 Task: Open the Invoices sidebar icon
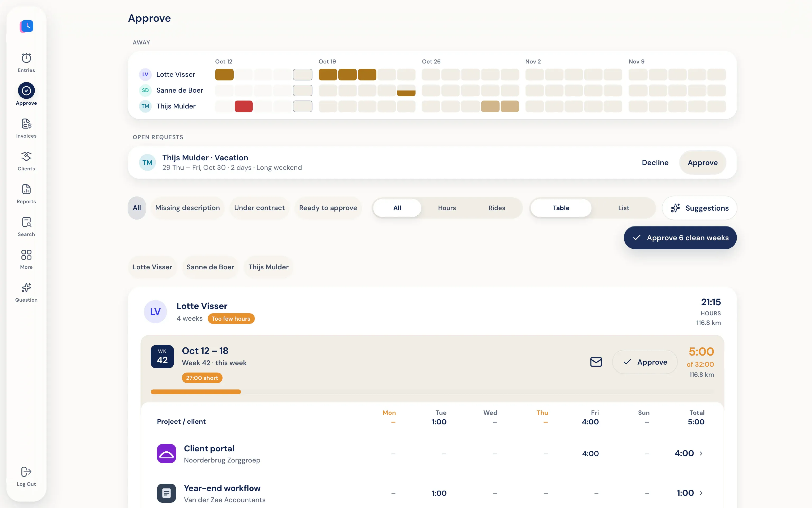[26, 124]
